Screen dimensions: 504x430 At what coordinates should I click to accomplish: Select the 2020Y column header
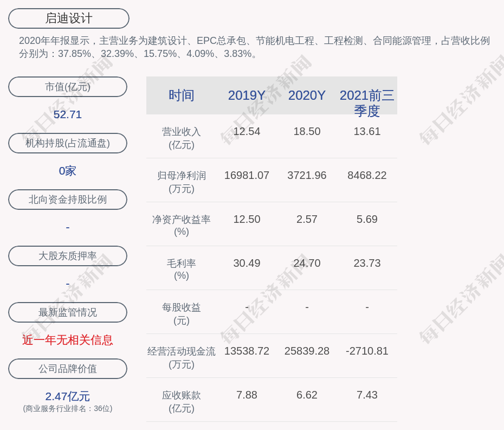(x=307, y=95)
